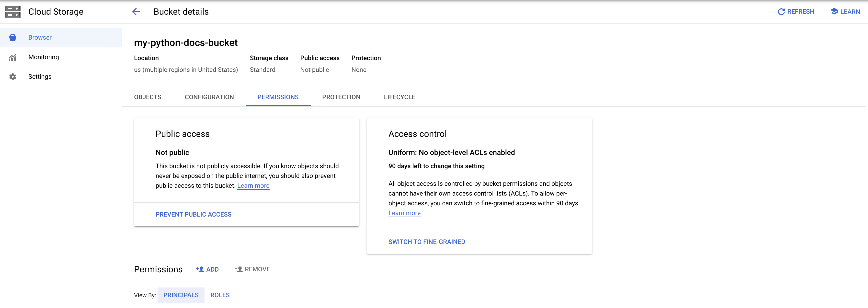Open the CONFIGURATION tab
This screenshot has width=868, height=308.
coord(209,97)
